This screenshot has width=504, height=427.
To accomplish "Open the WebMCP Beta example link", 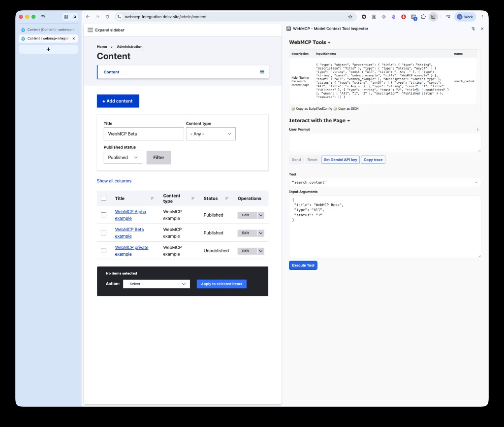I will pos(129,233).
